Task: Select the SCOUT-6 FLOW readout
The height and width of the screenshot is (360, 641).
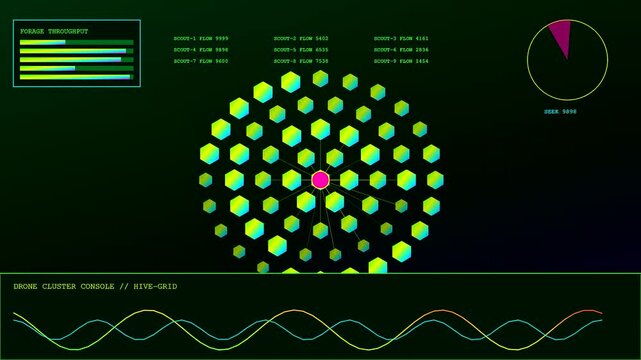Action: coord(401,50)
